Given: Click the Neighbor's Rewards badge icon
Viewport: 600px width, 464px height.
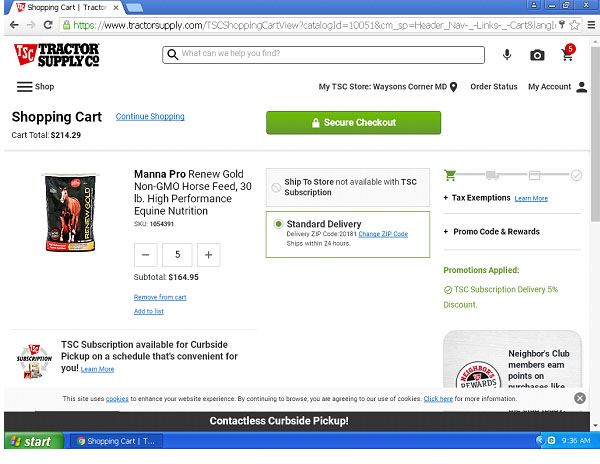Looking at the screenshot, I should coord(478,375).
